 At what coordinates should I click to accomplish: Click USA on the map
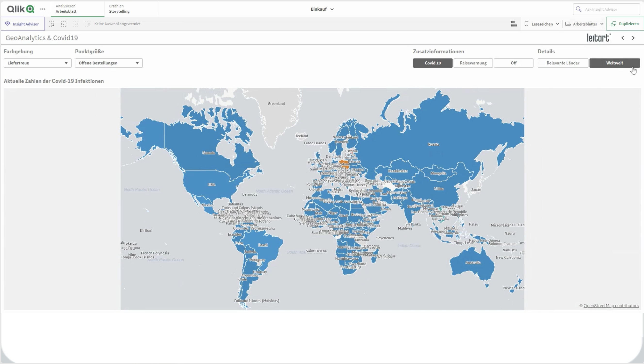tap(211, 185)
